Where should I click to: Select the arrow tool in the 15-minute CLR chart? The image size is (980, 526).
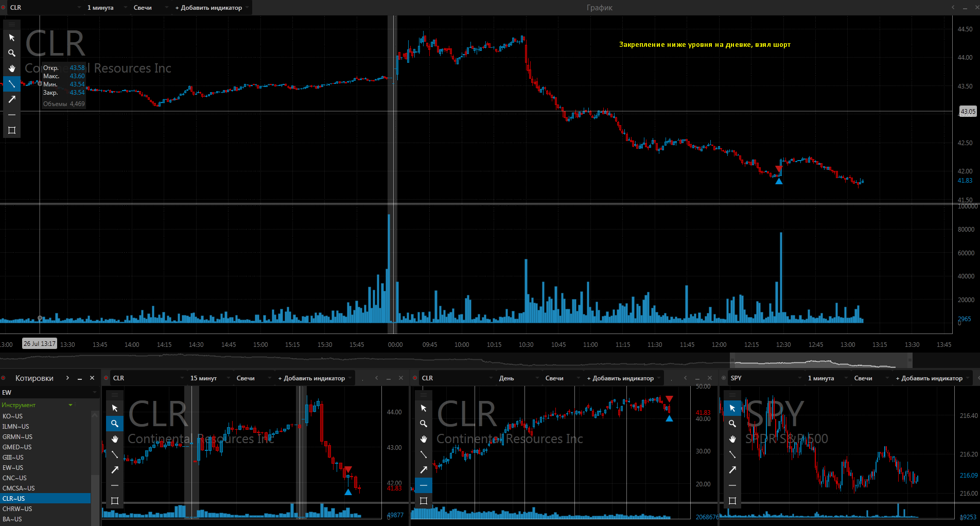click(115, 470)
